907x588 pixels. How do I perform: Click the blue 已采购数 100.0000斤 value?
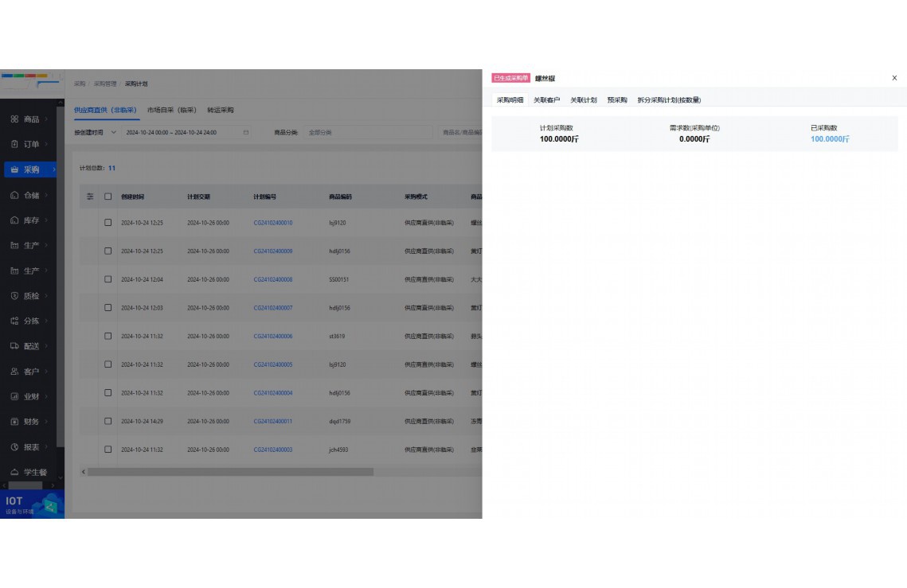coord(830,139)
